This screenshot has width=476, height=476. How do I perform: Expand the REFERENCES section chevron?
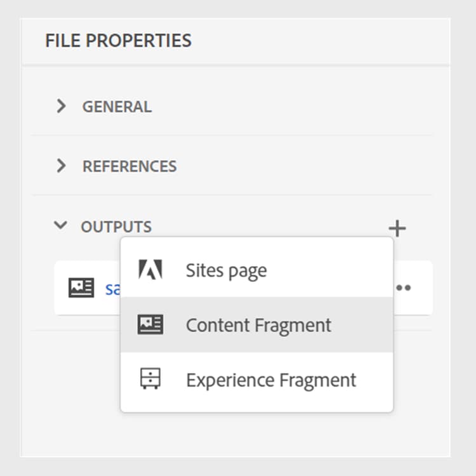[61, 166]
